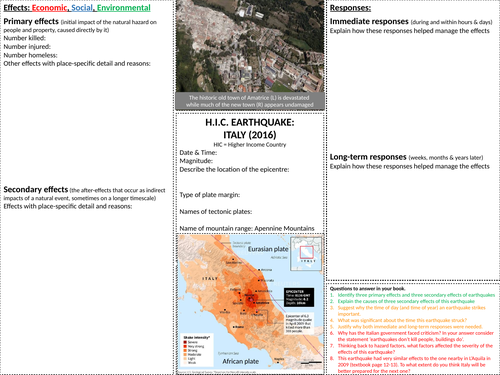This screenshot has height=375, width=500.
Task: Click the Amatrice photo caption bar
Action: click(250, 101)
